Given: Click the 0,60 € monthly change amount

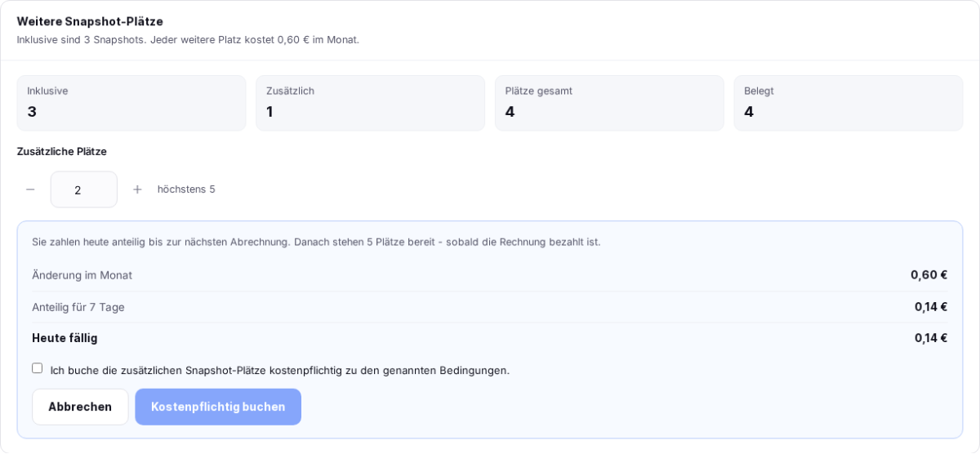Looking at the screenshot, I should 929,275.
